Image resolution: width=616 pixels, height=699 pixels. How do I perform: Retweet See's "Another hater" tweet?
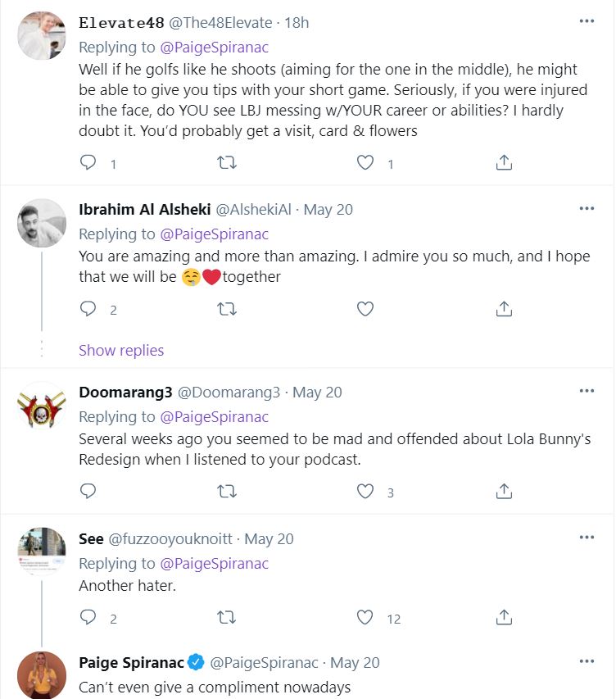(x=227, y=618)
